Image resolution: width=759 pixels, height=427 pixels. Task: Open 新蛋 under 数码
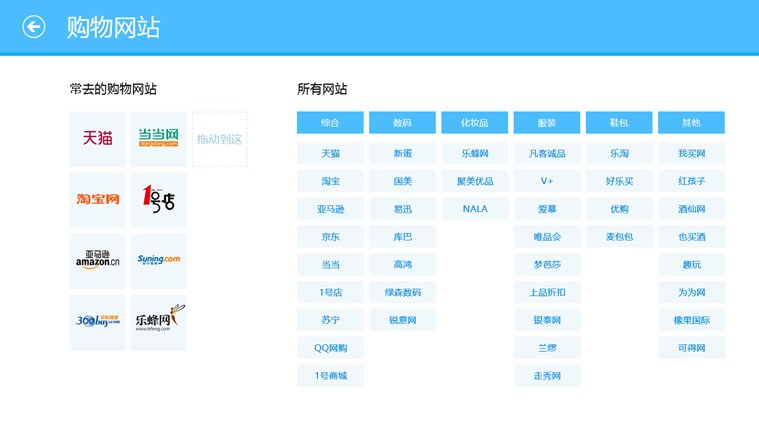[x=402, y=153]
